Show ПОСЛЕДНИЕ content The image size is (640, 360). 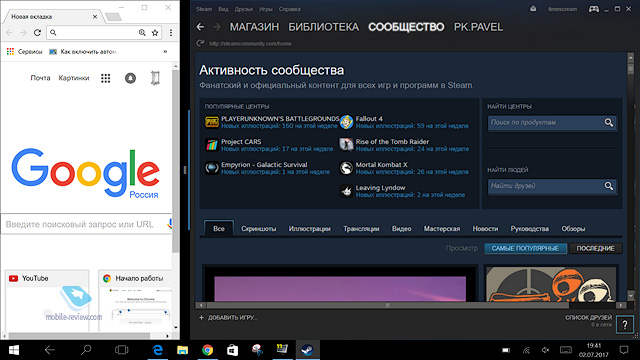[596, 248]
